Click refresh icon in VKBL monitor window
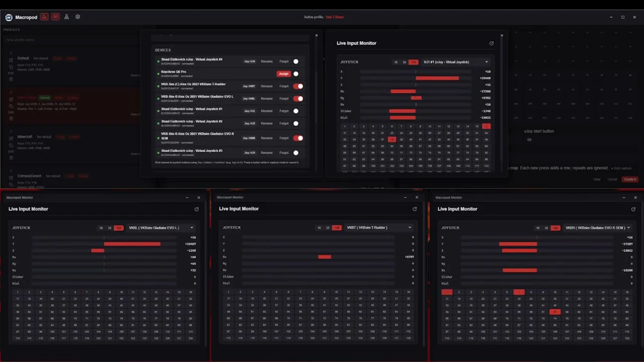Image resolution: width=644 pixels, height=362 pixels. pos(196,209)
